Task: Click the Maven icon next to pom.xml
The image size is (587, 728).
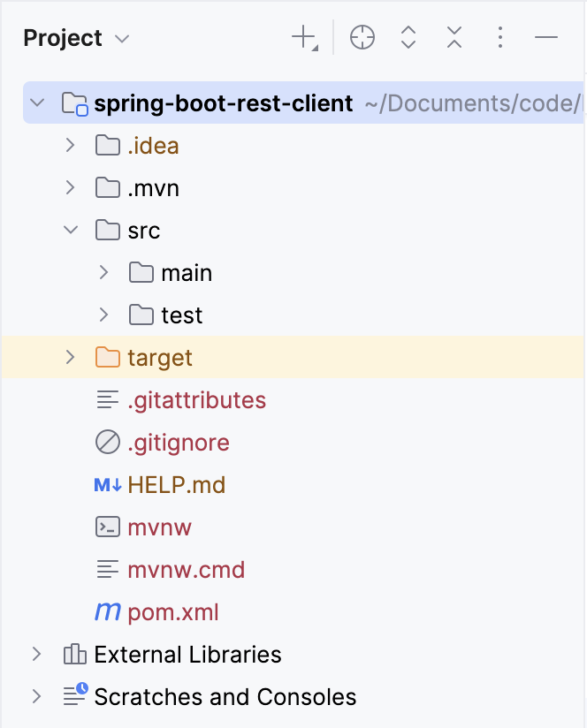Action: click(107, 612)
